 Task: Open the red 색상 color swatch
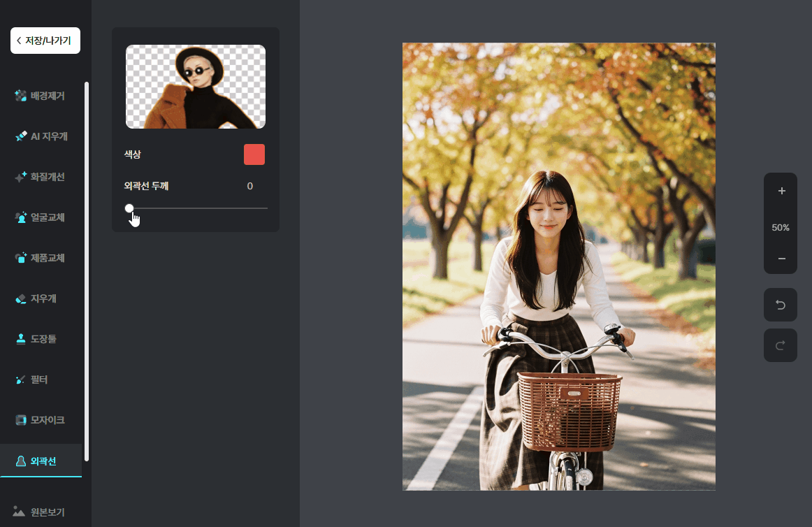pos(254,154)
